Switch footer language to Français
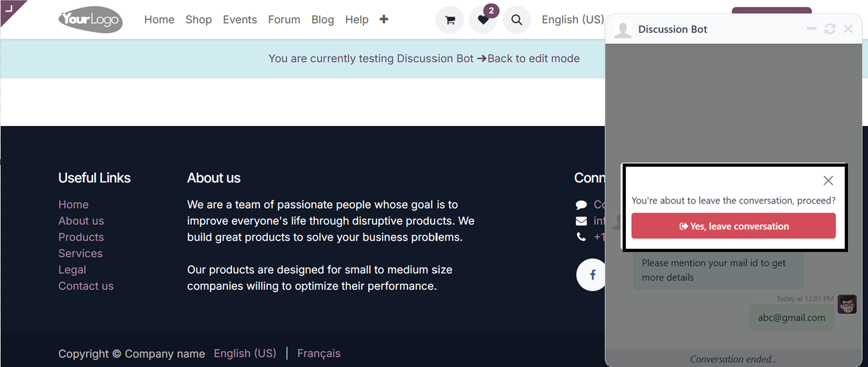Image resolution: width=868 pixels, height=367 pixels. [x=318, y=353]
